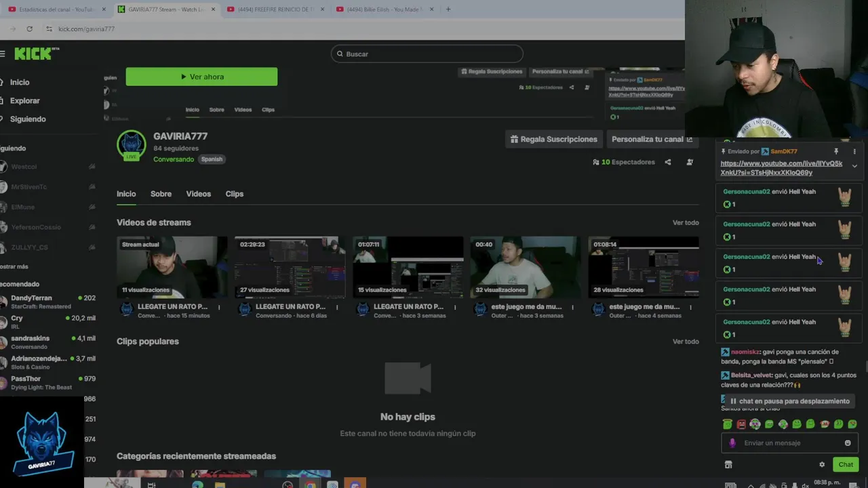Screen dimensions: 868x488
Task: Open options for the 02:29:23 video
Action: tap(336, 307)
